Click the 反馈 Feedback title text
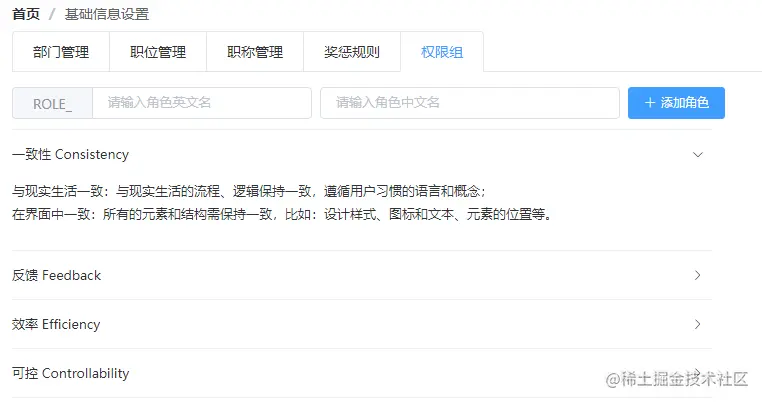762x402 pixels. 56,275
